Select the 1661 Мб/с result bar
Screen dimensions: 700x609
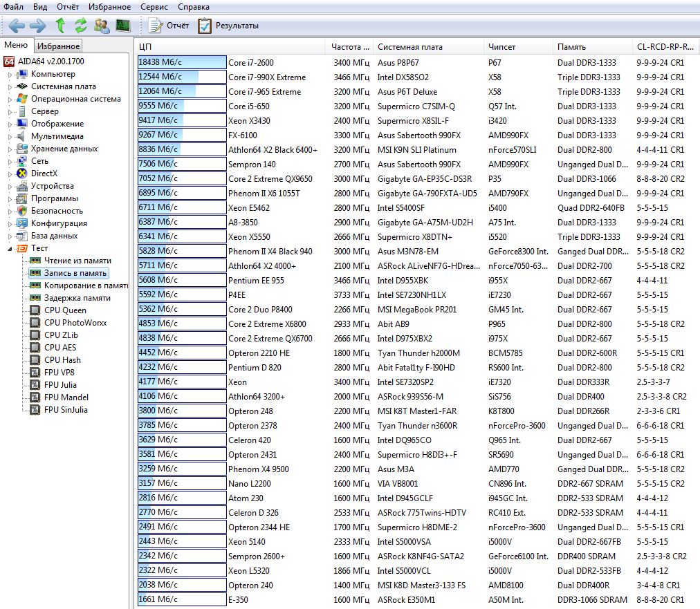(182, 599)
